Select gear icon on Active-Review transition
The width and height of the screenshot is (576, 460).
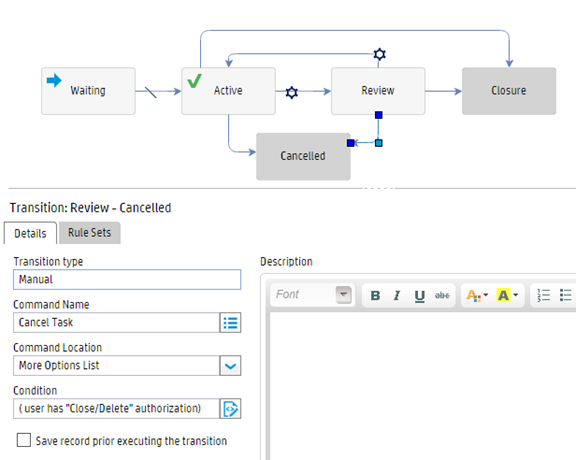click(x=292, y=92)
